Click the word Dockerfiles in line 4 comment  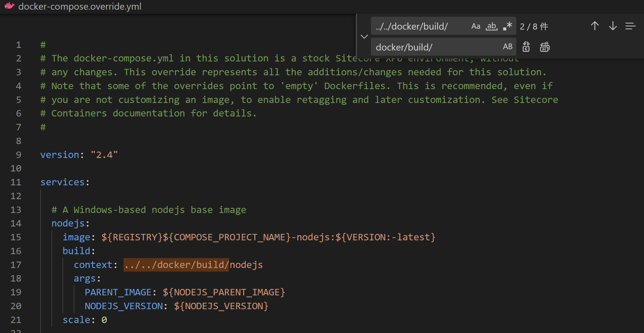point(354,86)
